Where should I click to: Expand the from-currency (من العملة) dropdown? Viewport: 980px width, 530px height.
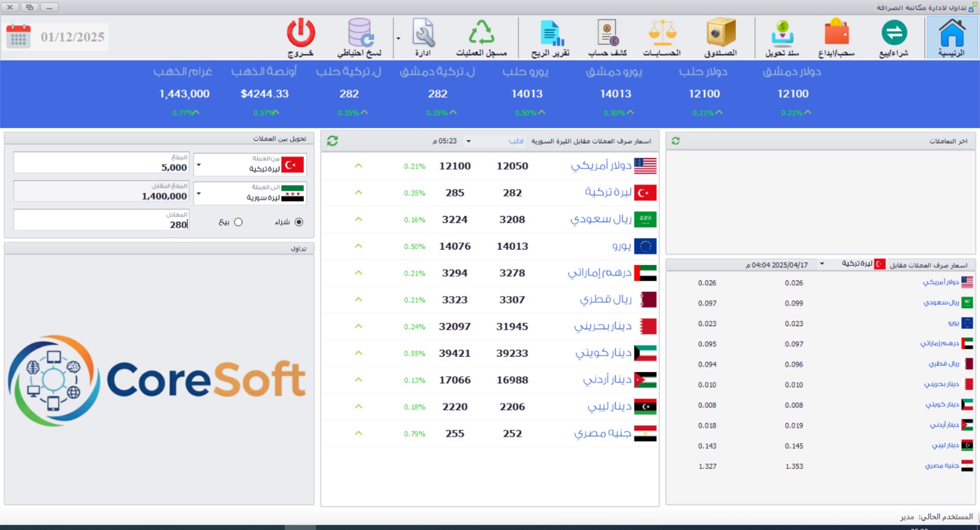tap(198, 165)
